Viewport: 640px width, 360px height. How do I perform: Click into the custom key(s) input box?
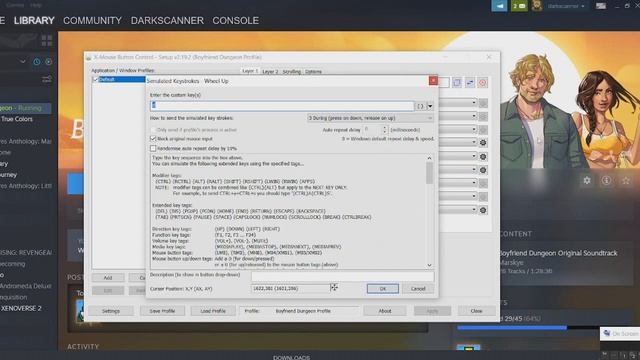click(x=282, y=106)
